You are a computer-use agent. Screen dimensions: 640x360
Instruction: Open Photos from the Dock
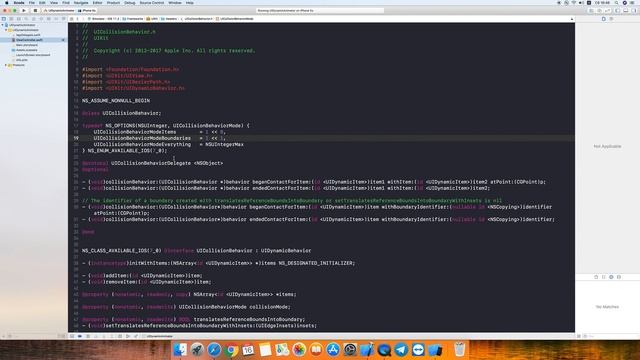pyautogui.click(x=299, y=350)
